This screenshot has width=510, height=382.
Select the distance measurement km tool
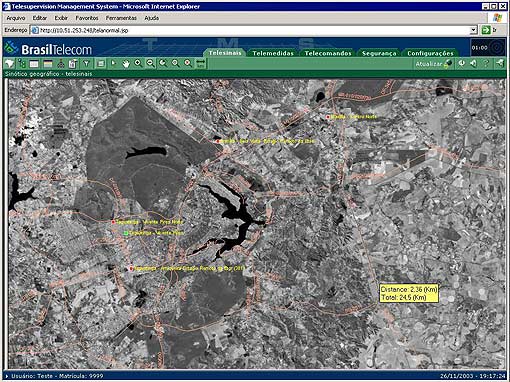tap(201, 63)
